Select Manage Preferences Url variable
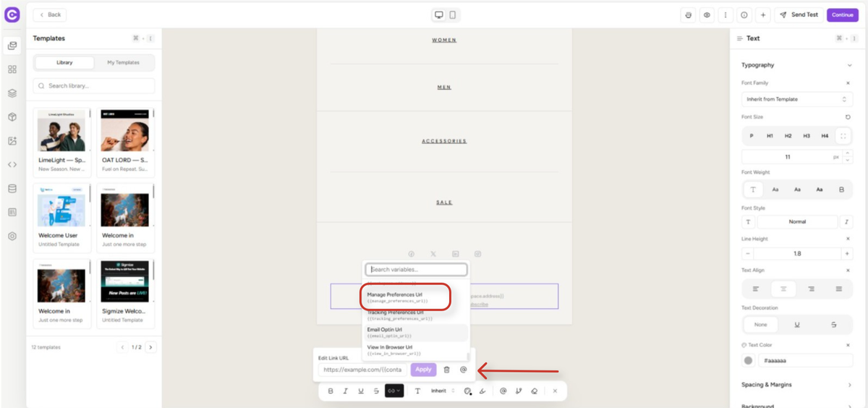868x408 pixels. [x=414, y=297]
